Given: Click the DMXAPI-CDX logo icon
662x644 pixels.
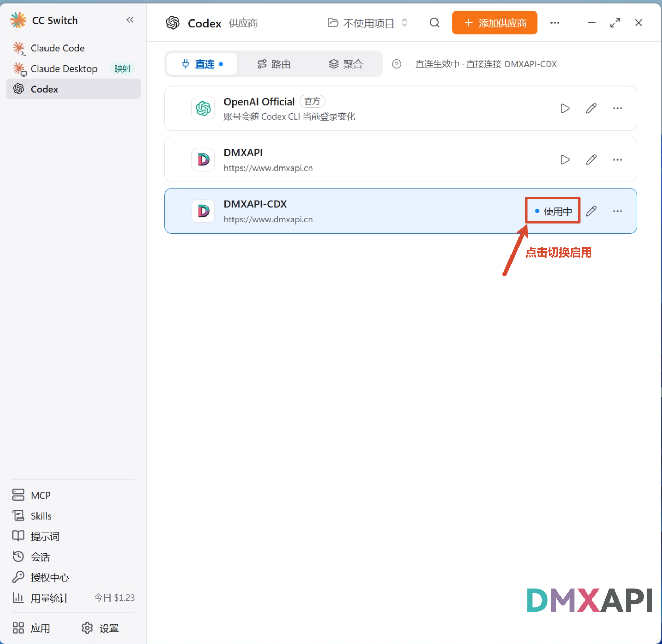Looking at the screenshot, I should pyautogui.click(x=203, y=211).
